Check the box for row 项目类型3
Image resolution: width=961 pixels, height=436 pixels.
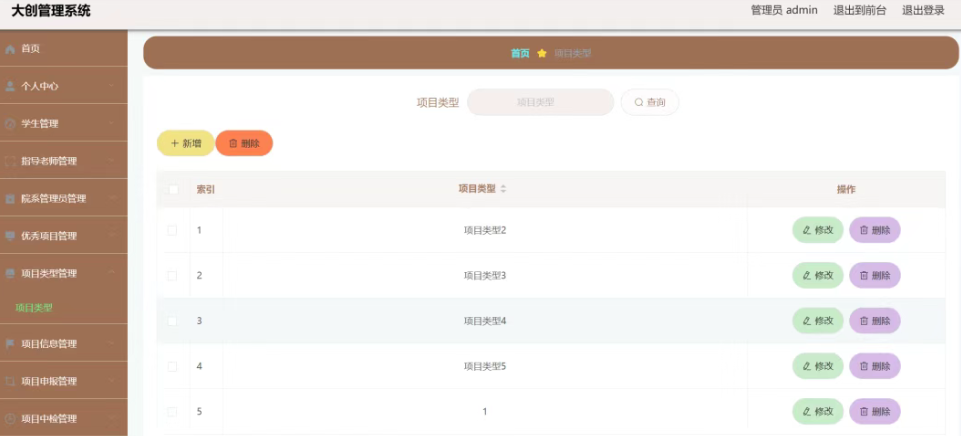pos(172,275)
